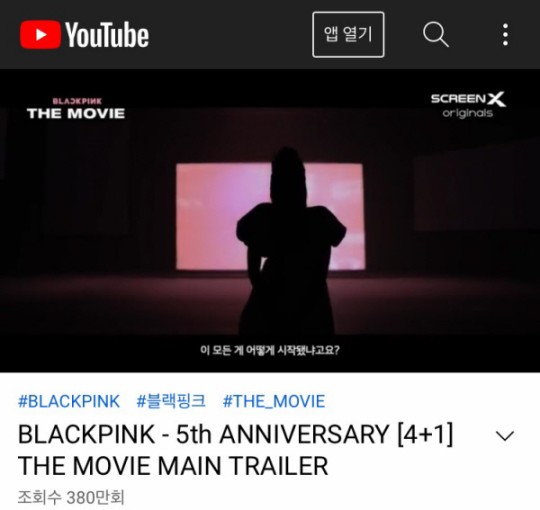The image size is (540, 510).
Task: Click the "BLACKPINK - 5th ANNIVERSARY [4+1]" title line
Action: (x=236, y=434)
